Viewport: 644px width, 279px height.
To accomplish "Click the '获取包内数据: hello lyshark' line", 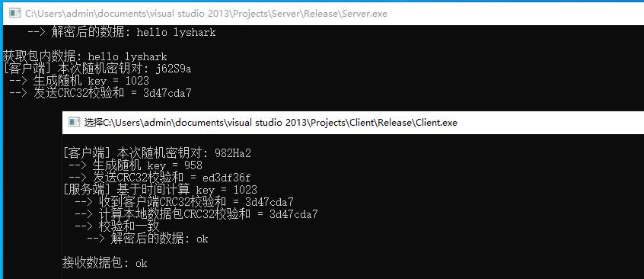I will coord(85,56).
